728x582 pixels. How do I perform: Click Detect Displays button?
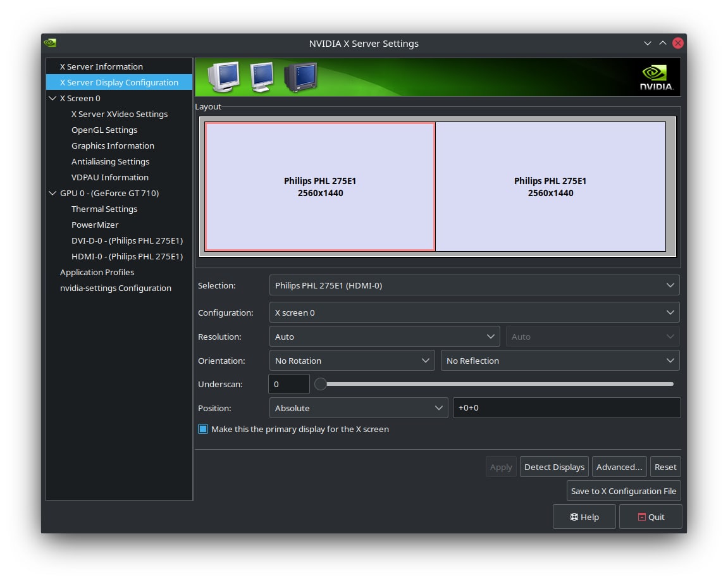click(x=554, y=467)
